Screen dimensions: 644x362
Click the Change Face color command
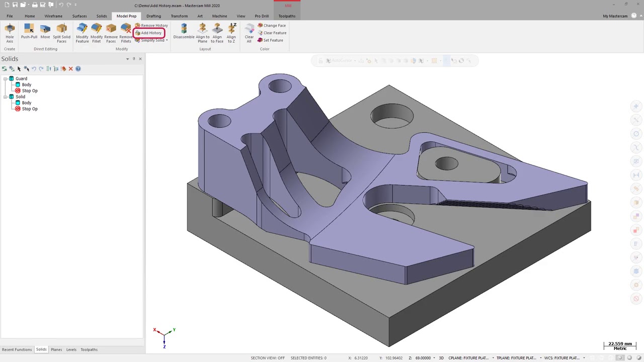click(272, 26)
